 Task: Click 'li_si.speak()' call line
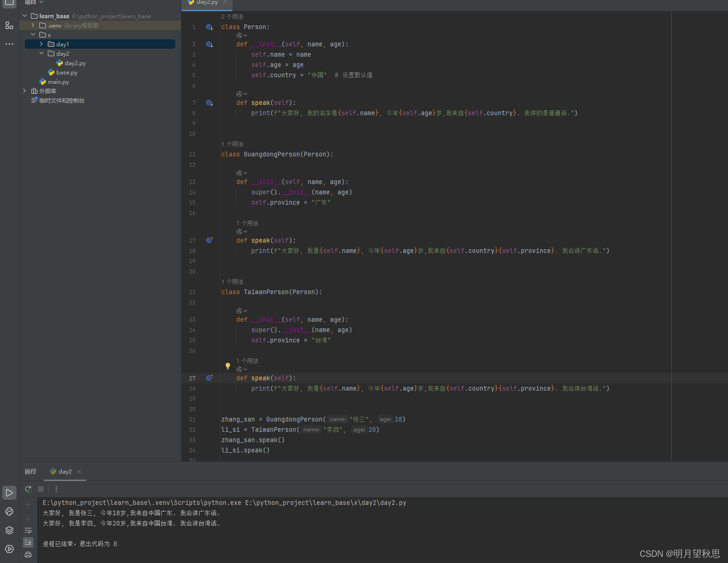[245, 451]
